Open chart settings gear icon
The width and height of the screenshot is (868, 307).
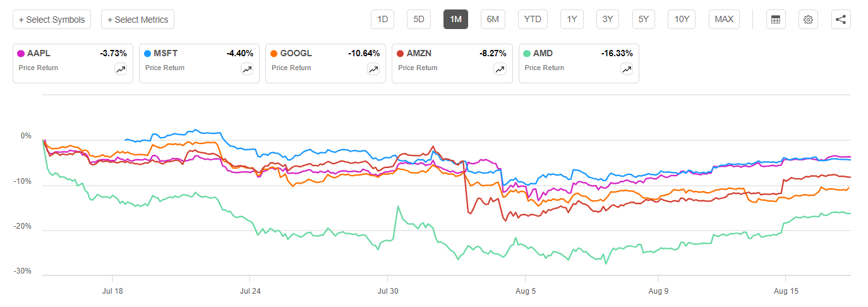(x=808, y=20)
